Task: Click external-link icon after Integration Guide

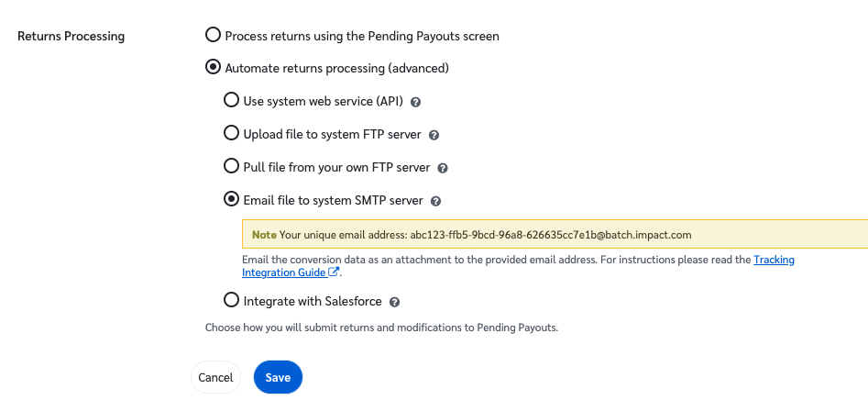Action: tap(335, 272)
